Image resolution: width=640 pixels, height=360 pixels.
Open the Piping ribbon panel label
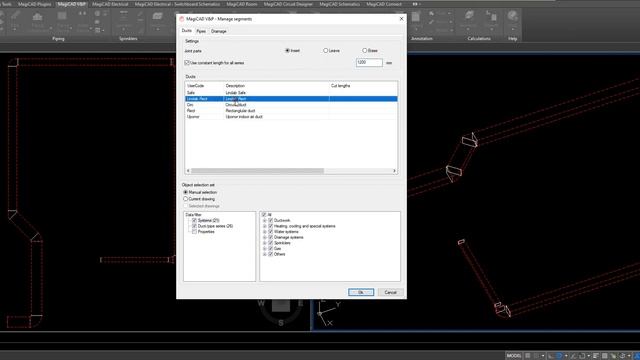tap(58, 39)
